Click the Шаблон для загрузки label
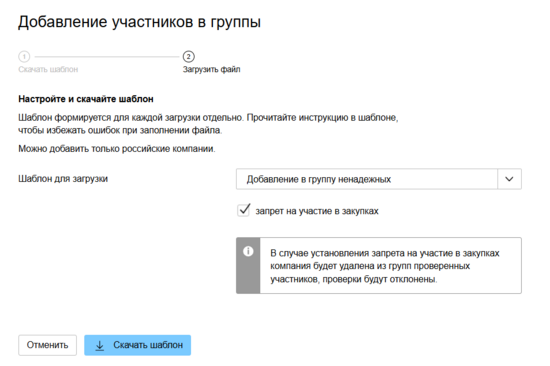Viewport: 550px width, 366px height. [x=63, y=179]
